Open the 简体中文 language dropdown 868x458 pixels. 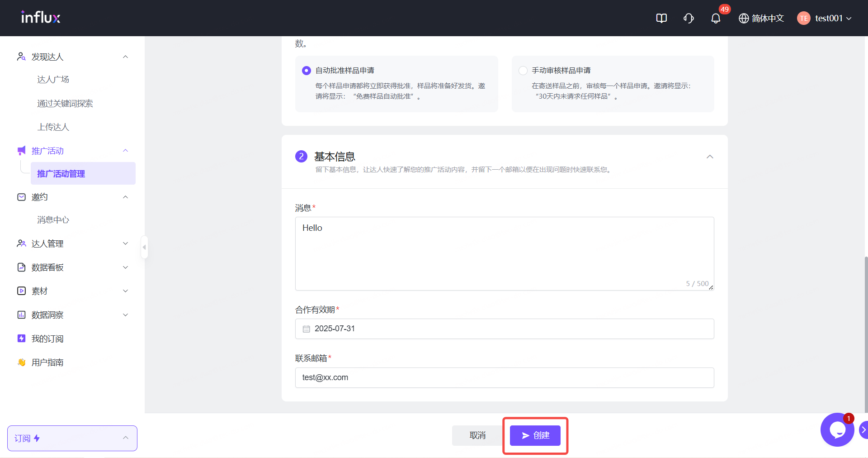point(761,18)
